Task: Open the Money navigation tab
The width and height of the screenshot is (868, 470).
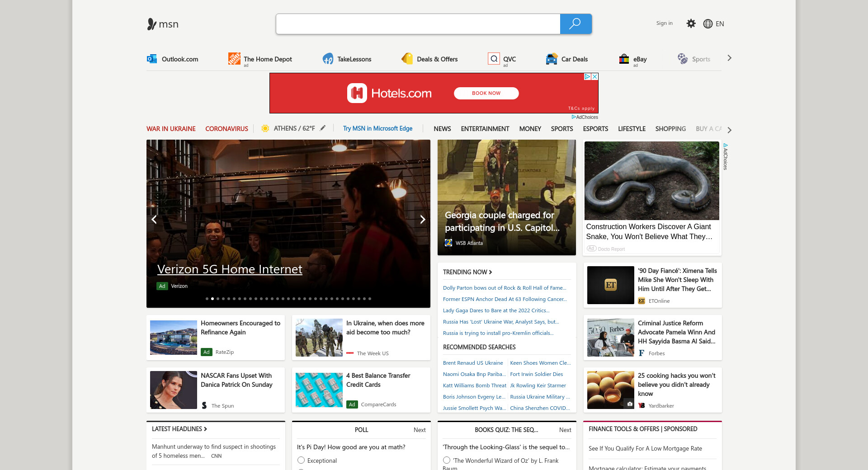Action: pyautogui.click(x=530, y=129)
